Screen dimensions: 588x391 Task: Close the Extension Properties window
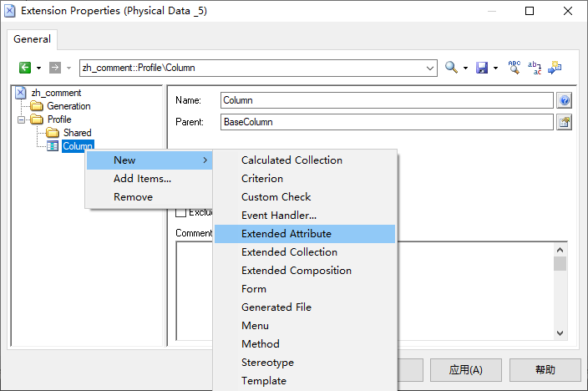(568, 11)
